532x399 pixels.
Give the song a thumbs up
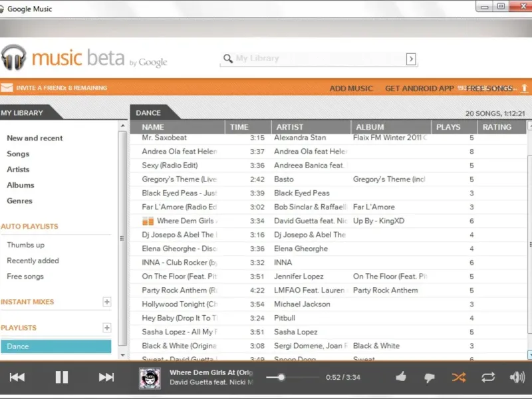tap(401, 376)
